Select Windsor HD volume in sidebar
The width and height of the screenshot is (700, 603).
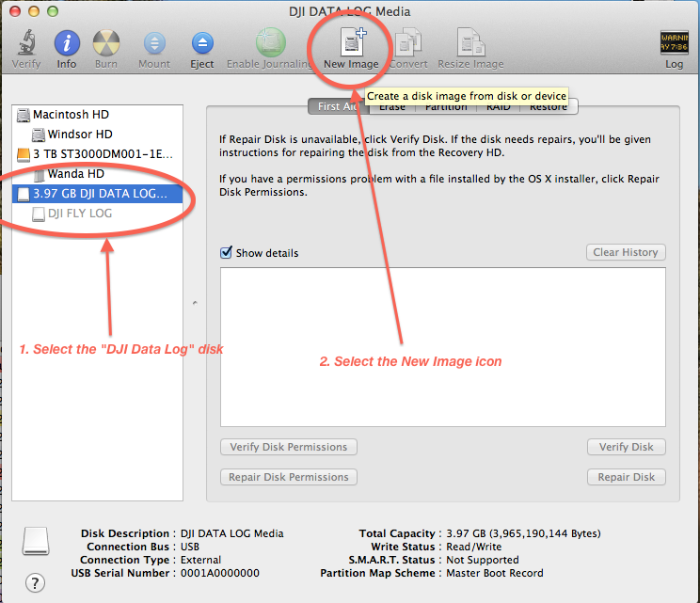coord(97,135)
